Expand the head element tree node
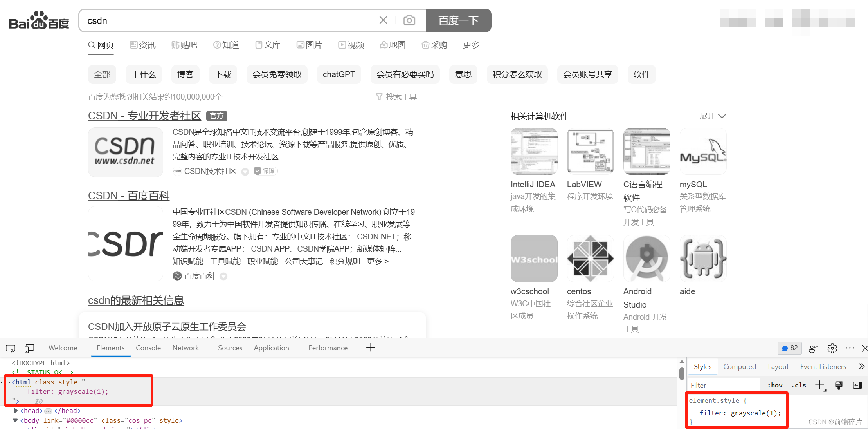Viewport: 868px width, 429px height. (x=16, y=411)
